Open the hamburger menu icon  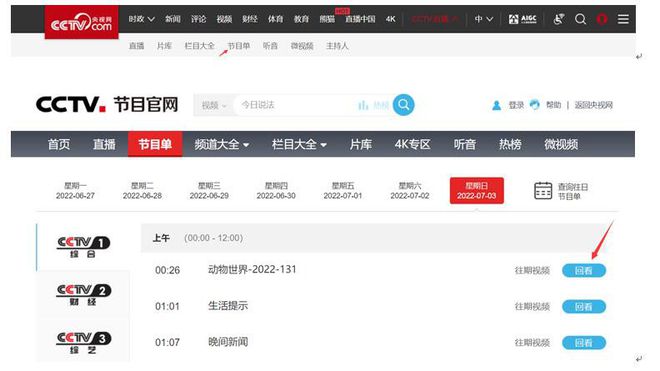[x=623, y=19]
